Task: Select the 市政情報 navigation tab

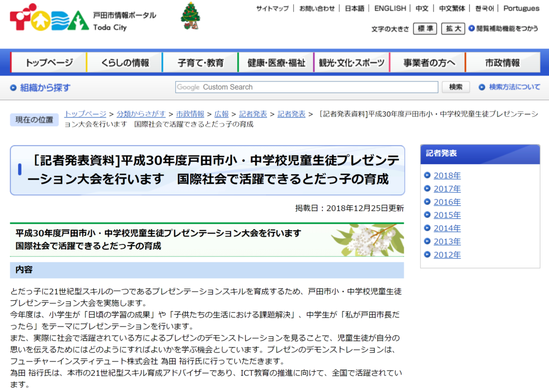Action: (x=503, y=62)
